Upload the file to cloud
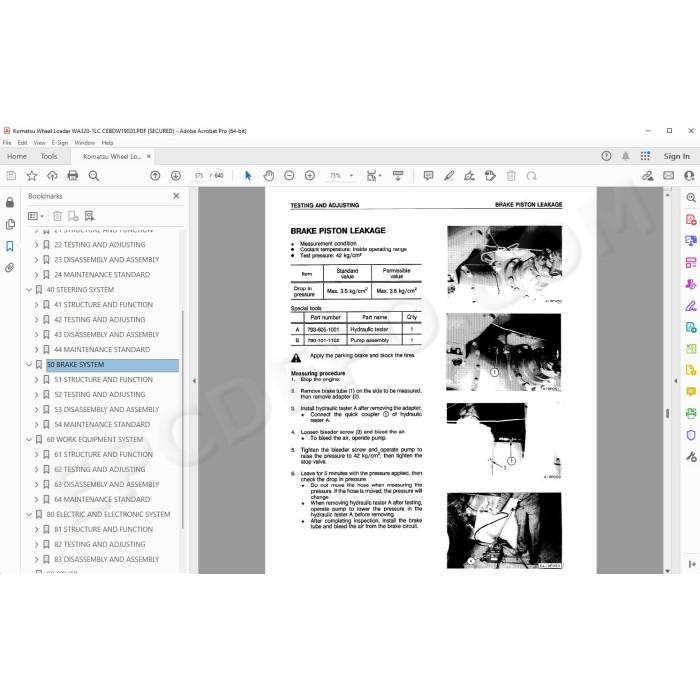The width and height of the screenshot is (700, 700). [52, 176]
